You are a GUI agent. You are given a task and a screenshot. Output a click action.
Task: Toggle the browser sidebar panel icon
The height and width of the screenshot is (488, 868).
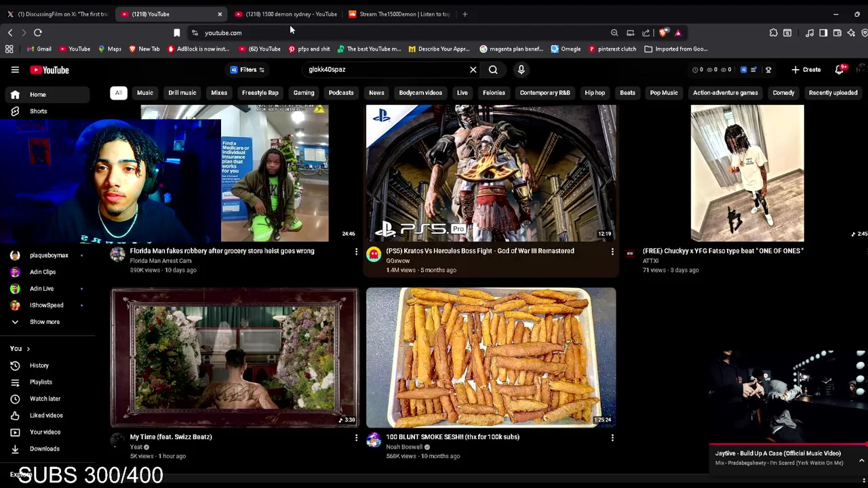pos(823,33)
